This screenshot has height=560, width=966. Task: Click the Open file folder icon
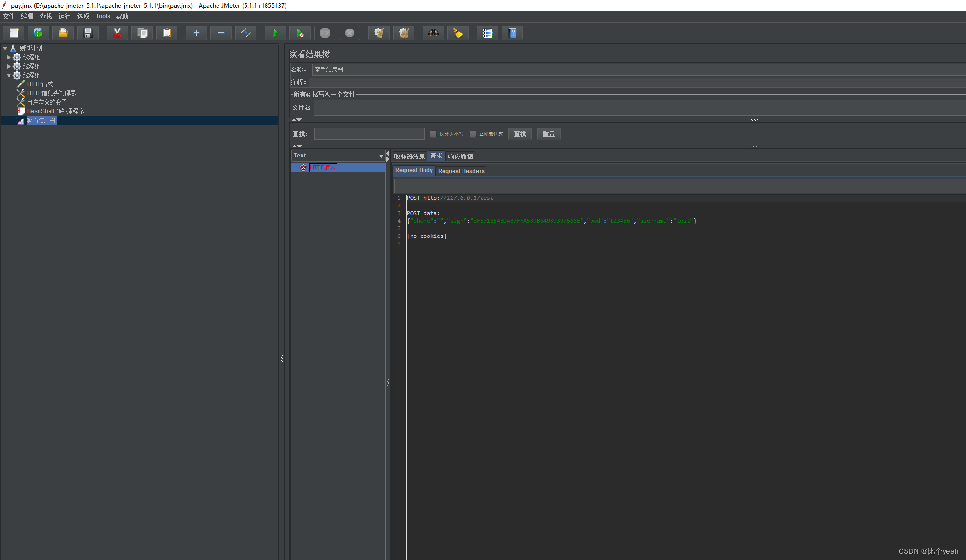coord(63,33)
